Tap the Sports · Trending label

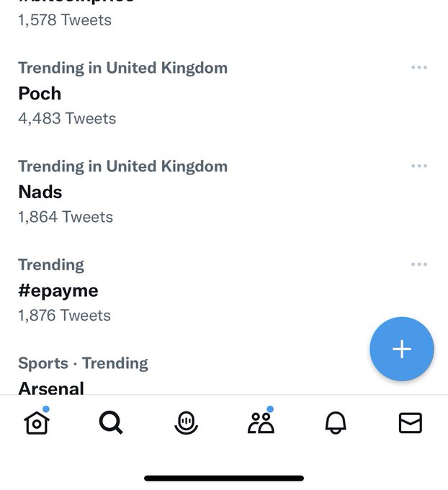(x=83, y=363)
